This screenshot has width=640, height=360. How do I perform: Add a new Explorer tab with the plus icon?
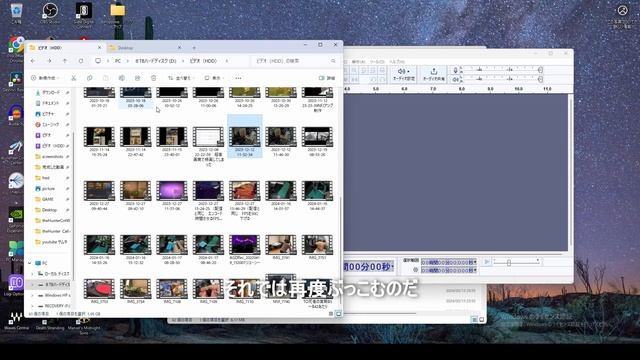[x=194, y=48]
